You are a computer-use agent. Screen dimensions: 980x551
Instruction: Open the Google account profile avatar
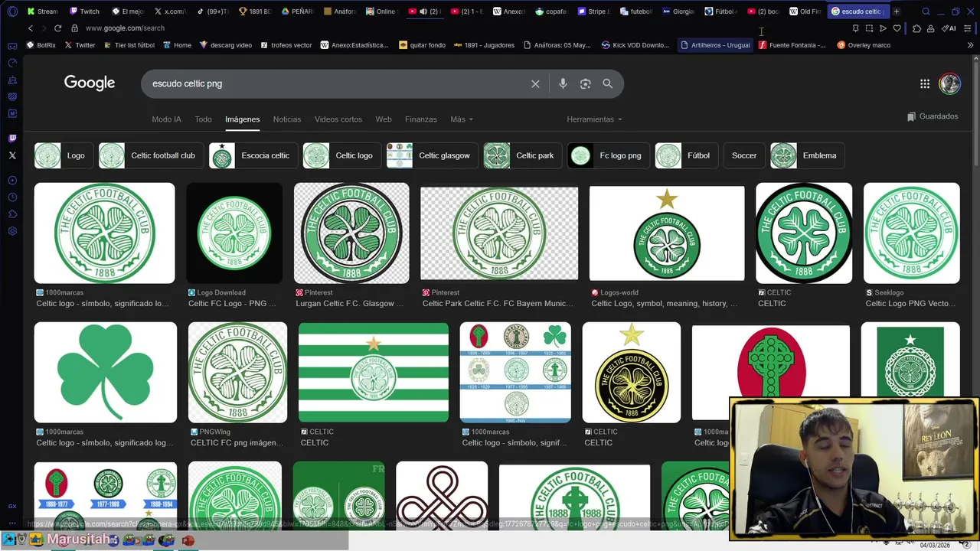pyautogui.click(x=949, y=83)
